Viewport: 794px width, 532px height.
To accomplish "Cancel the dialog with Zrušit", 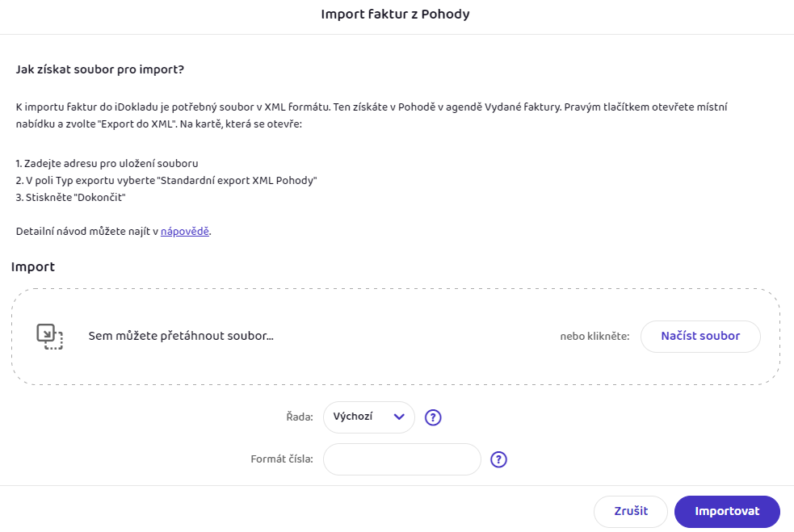I will [x=631, y=511].
